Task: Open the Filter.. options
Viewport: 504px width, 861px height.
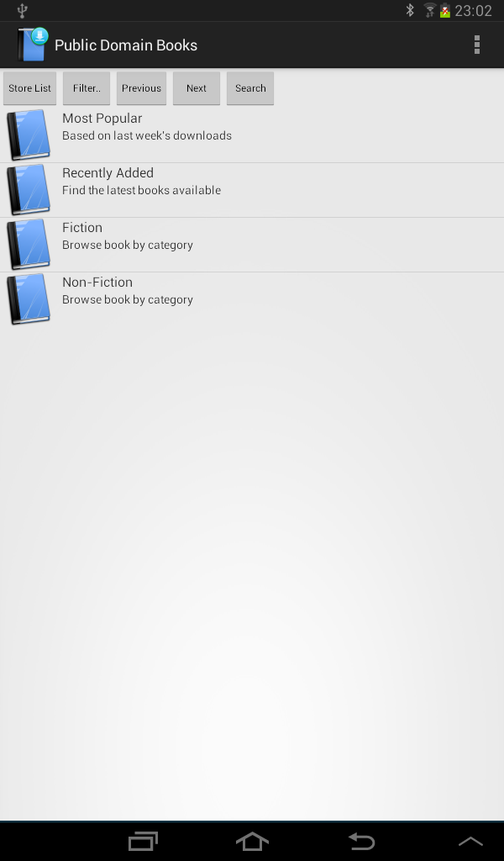Action: [87, 87]
